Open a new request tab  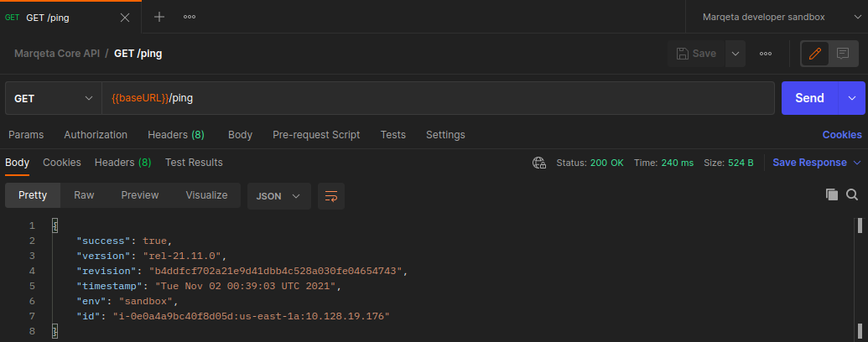coord(159,17)
